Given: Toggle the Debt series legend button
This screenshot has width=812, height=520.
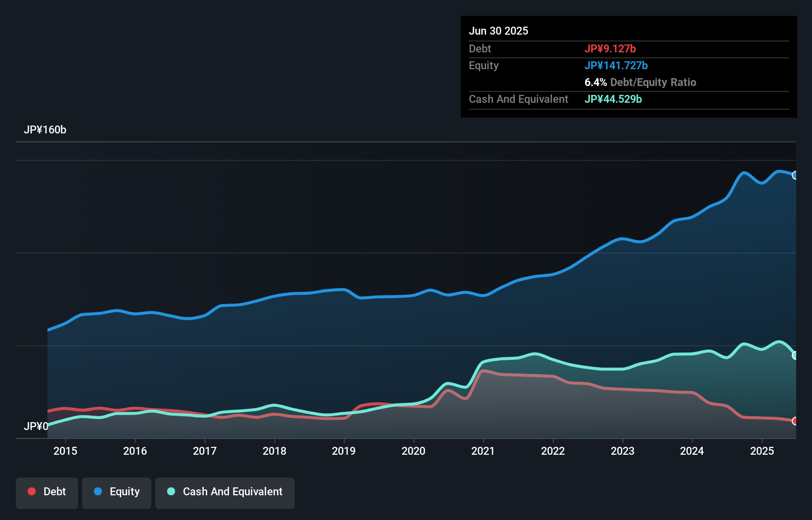Looking at the screenshot, I should tap(47, 492).
